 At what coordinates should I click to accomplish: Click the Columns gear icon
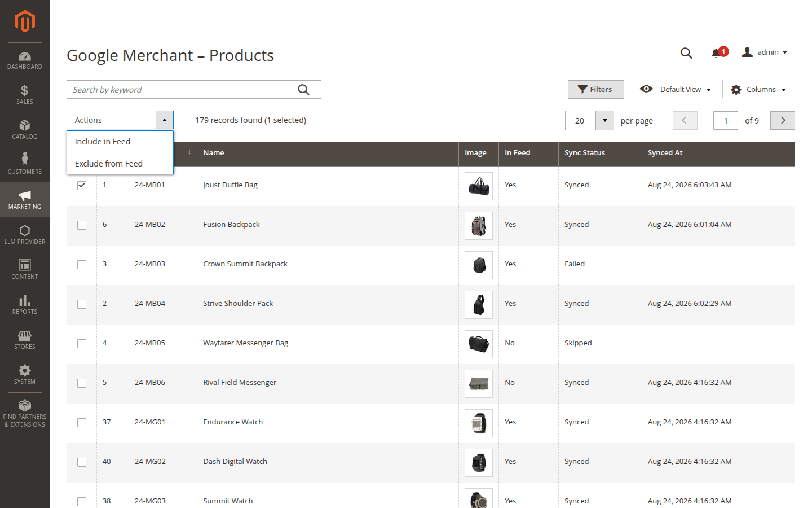pyautogui.click(x=736, y=89)
